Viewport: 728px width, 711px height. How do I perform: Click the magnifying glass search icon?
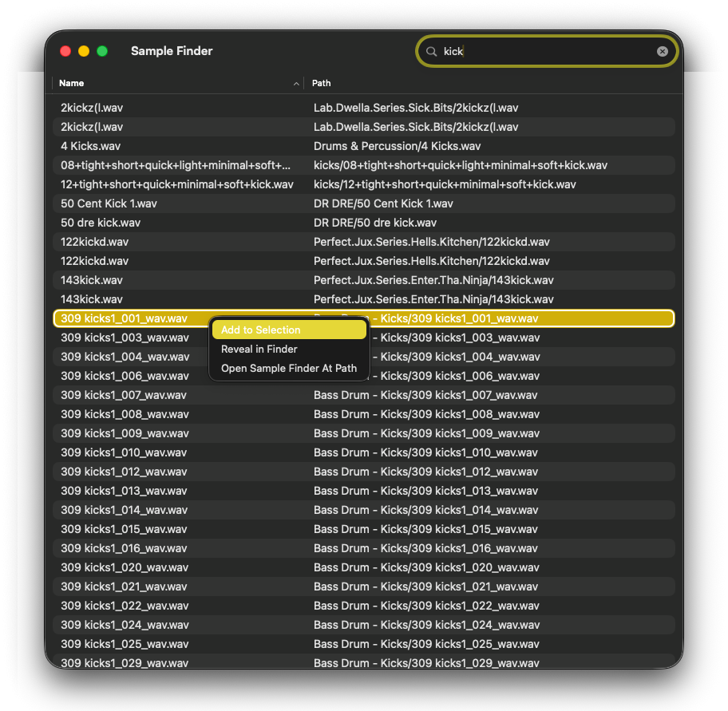click(x=431, y=51)
